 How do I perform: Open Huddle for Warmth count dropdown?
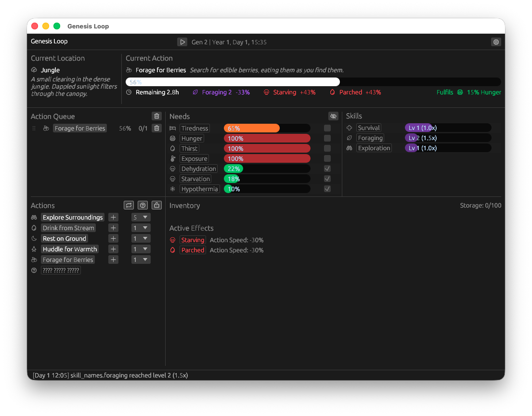[x=141, y=249]
